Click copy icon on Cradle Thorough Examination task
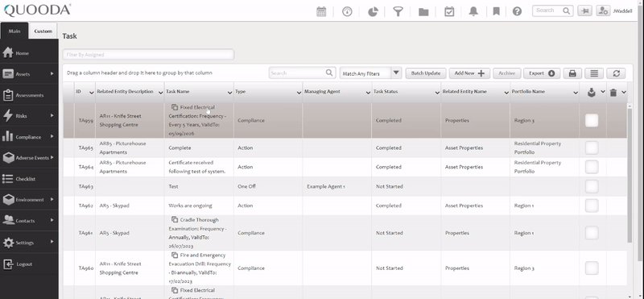644x299 pixels. [175, 220]
